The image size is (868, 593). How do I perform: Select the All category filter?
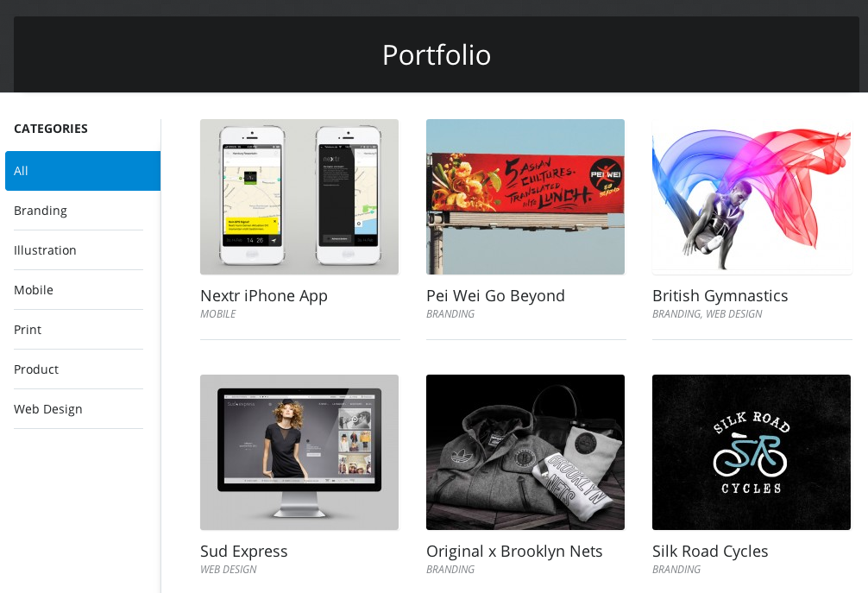tap(83, 171)
